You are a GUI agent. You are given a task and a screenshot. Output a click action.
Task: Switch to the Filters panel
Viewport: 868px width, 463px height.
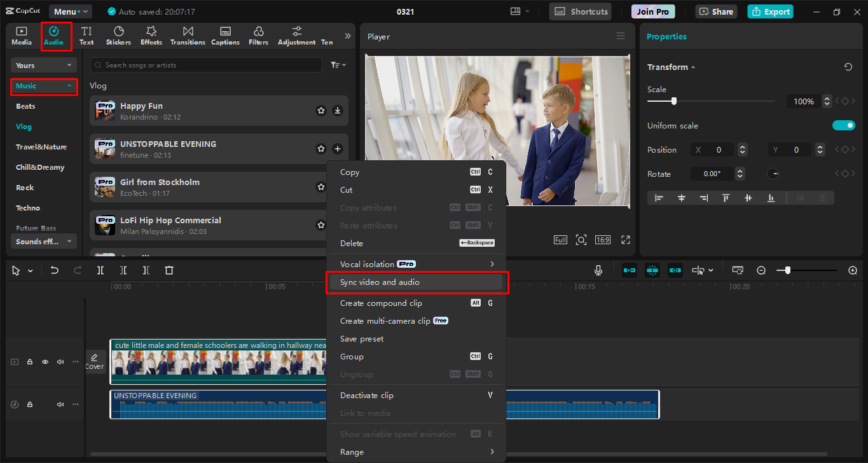(x=258, y=35)
